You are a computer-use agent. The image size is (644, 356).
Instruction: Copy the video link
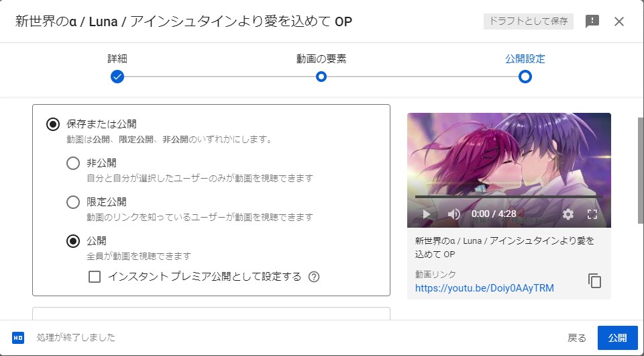coord(594,281)
